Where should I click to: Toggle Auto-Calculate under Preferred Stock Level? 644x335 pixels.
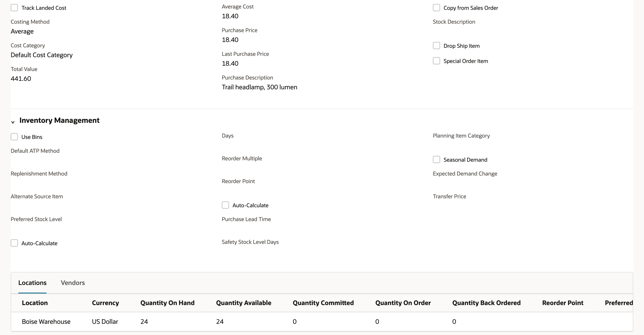tap(14, 243)
